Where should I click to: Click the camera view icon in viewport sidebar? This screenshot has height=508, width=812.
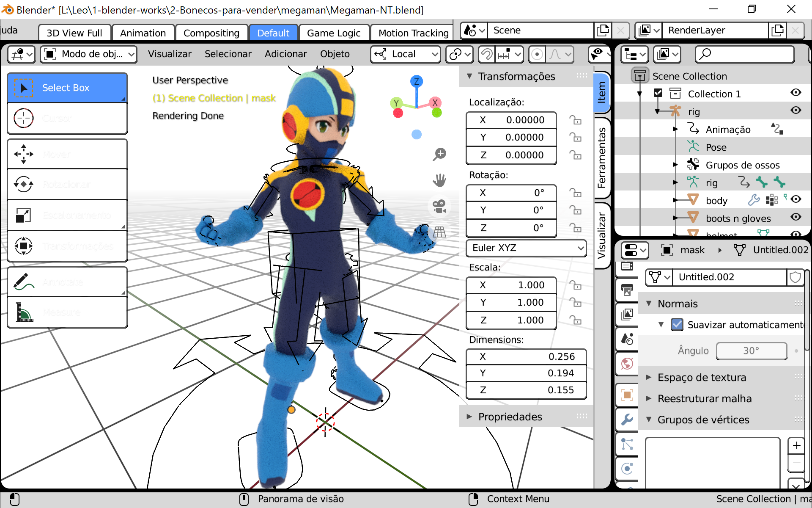click(439, 206)
